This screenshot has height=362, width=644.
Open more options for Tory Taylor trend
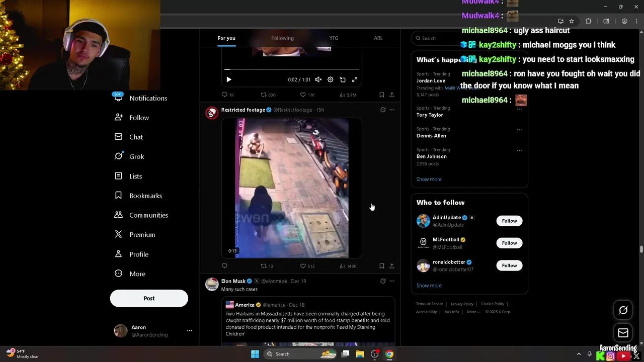pos(519,109)
